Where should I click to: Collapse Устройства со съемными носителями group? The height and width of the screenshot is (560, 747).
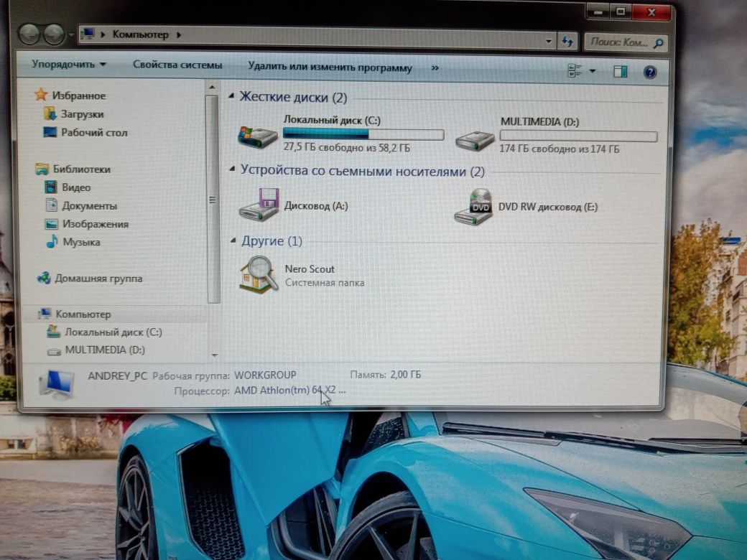pyautogui.click(x=232, y=169)
